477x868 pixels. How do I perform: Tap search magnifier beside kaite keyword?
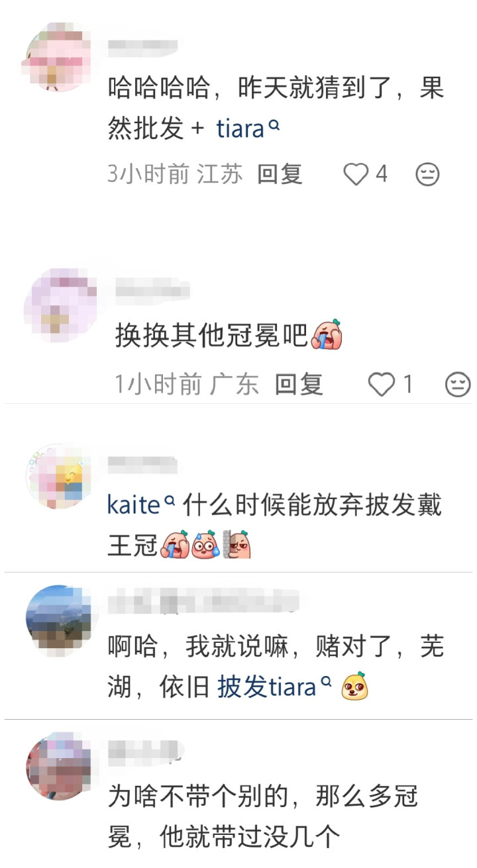click(169, 502)
